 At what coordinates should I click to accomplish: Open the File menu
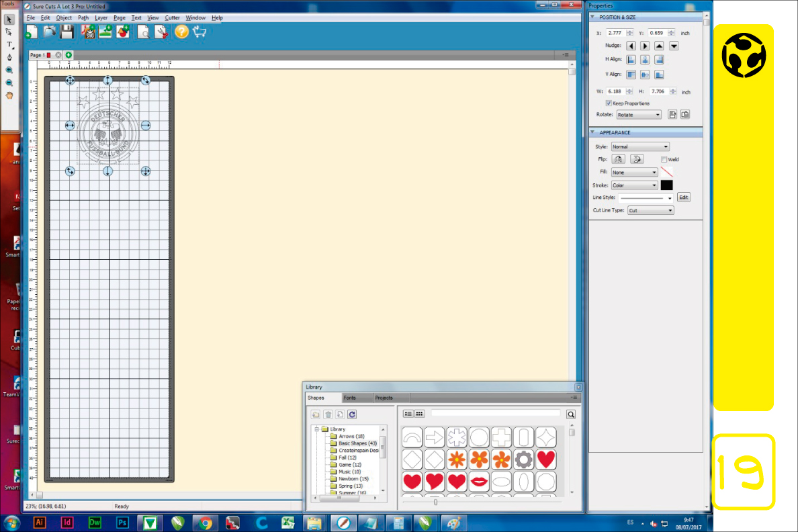pos(30,18)
